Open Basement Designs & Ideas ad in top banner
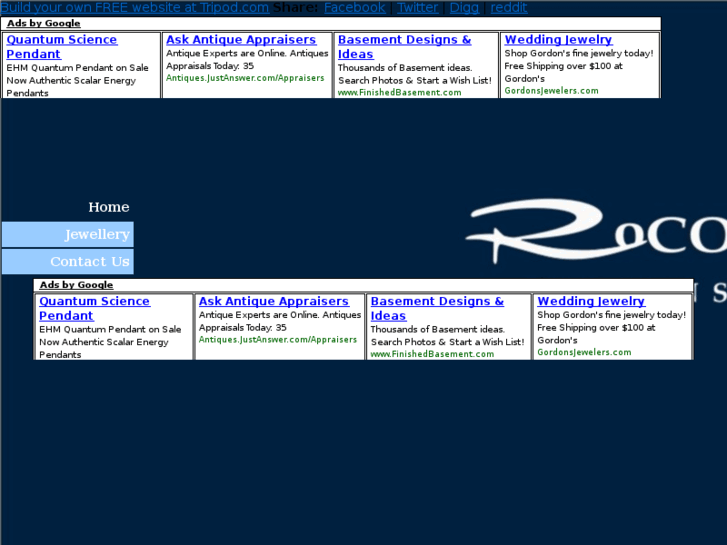 pos(405,47)
